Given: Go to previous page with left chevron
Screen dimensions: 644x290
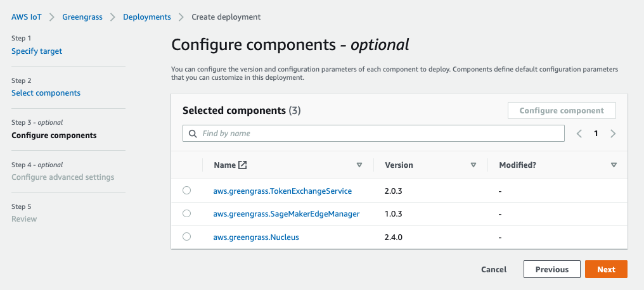Looking at the screenshot, I should coord(579,134).
